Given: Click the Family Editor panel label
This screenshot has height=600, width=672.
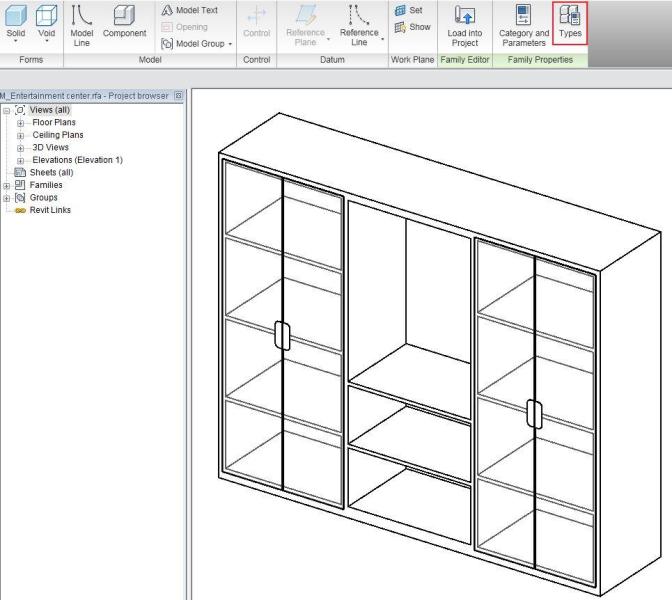Looking at the screenshot, I should (465, 60).
